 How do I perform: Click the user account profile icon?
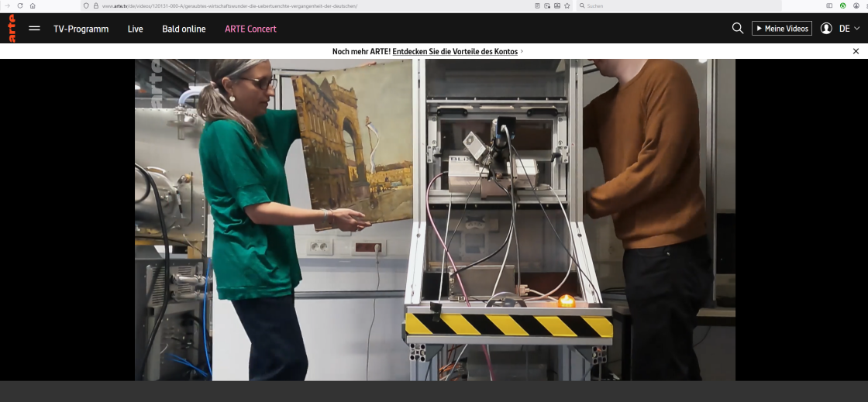[826, 29]
